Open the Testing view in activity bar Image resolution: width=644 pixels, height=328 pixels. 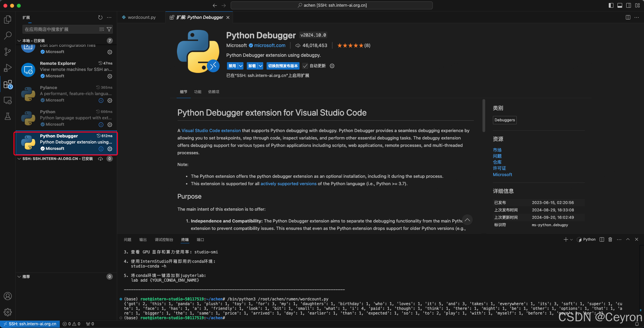7,116
